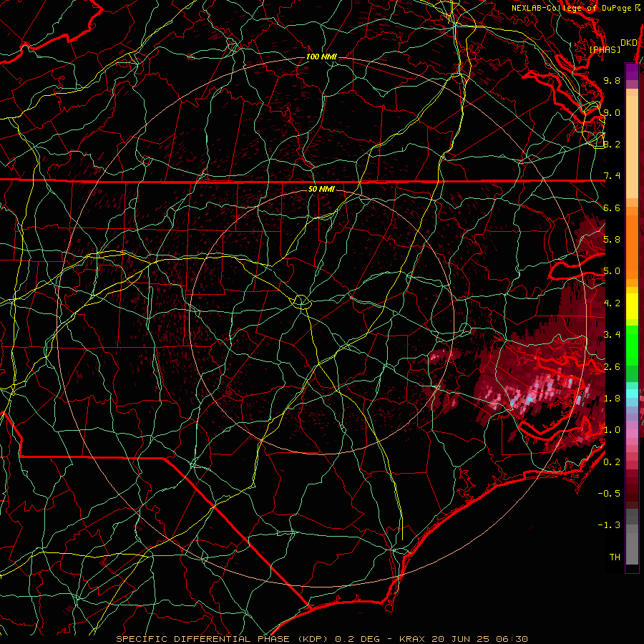Click the 5.0 value on the color scale

pos(612,271)
